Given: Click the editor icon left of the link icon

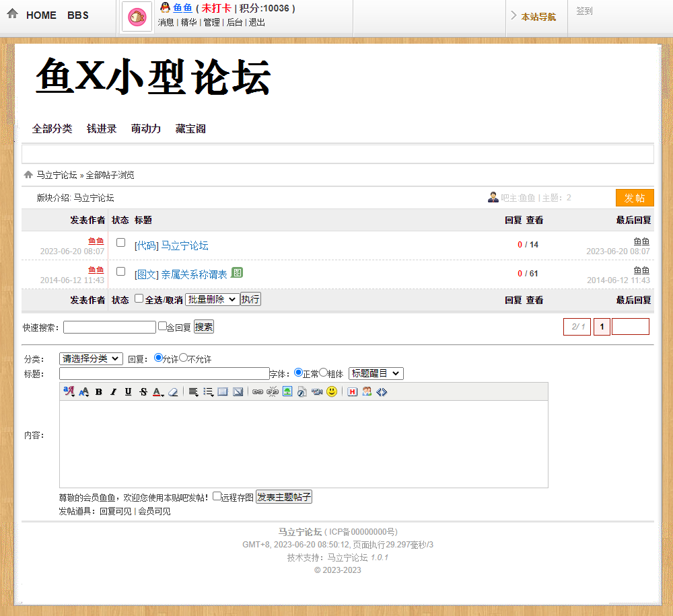Looking at the screenshot, I should [x=238, y=391].
